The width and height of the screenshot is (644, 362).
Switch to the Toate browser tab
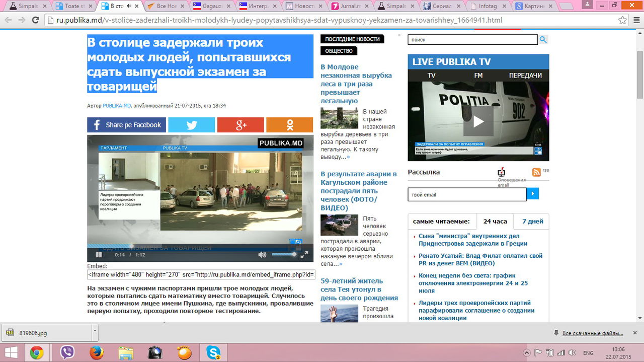[x=74, y=6]
